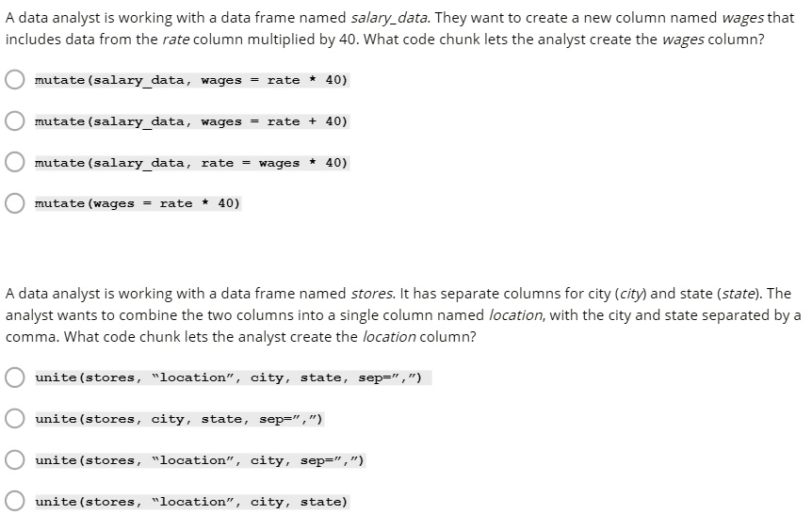Click code text mutate(salary_data, wages = rate * 40)
This screenshot has width=812, height=530.
point(191,80)
